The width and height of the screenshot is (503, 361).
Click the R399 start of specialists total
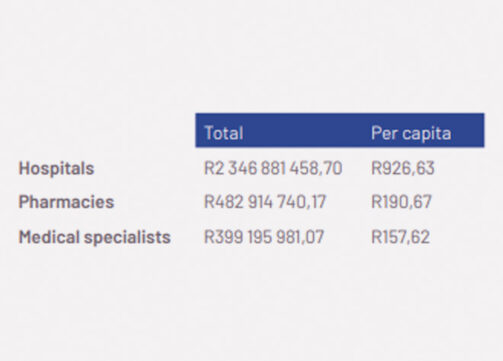coord(223,237)
